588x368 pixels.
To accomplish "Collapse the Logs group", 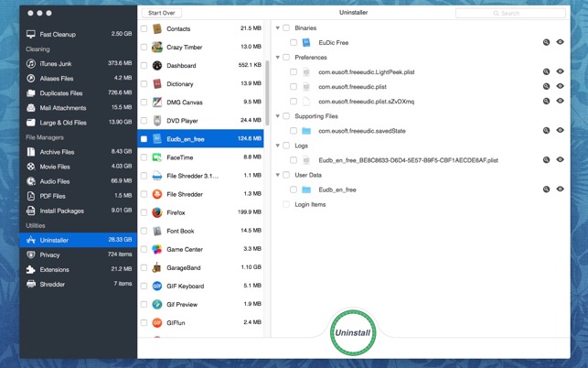I will (x=278, y=146).
